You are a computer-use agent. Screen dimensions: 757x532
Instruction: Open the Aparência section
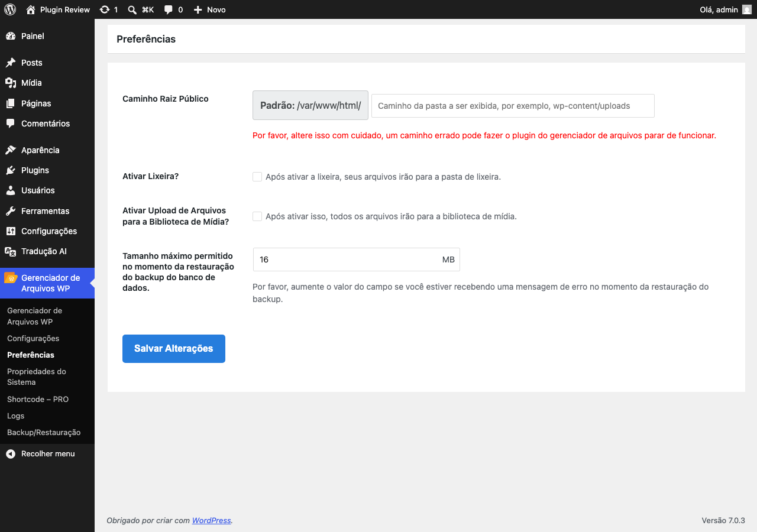point(47,150)
